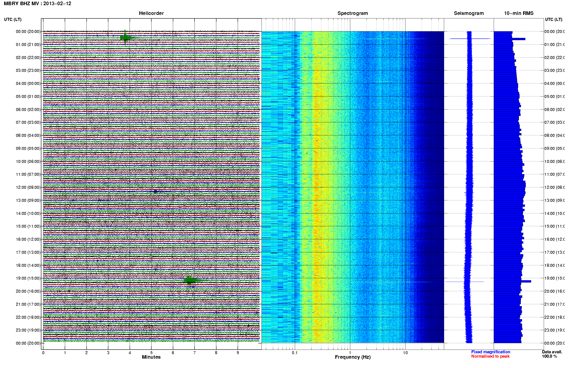Click the left time label '17:00 (13:00)'
588x368 pixels.
pyautogui.click(x=28, y=252)
